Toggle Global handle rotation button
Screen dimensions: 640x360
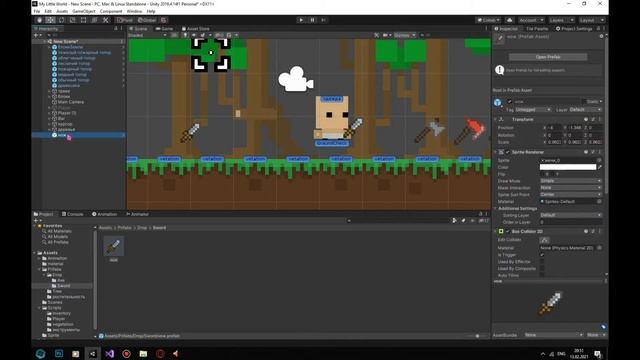(147, 20)
